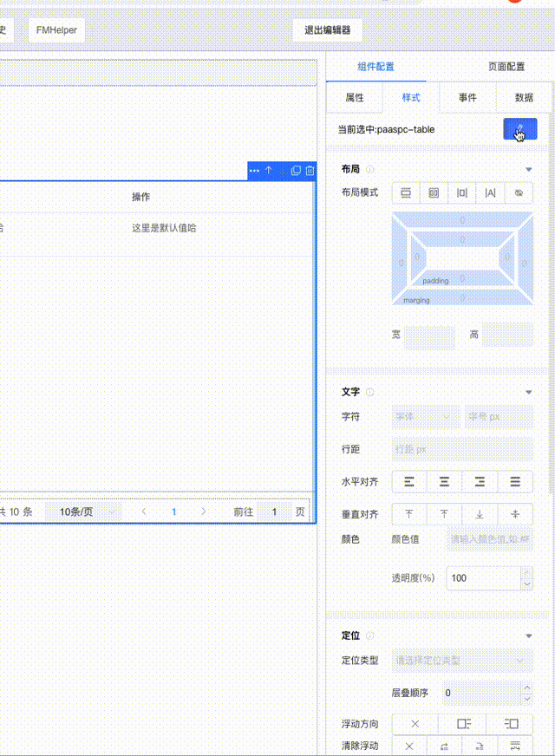Viewport: 555px width, 756px height.
Task: Open the 定位类型 positioning type dropdown
Action: 462,661
